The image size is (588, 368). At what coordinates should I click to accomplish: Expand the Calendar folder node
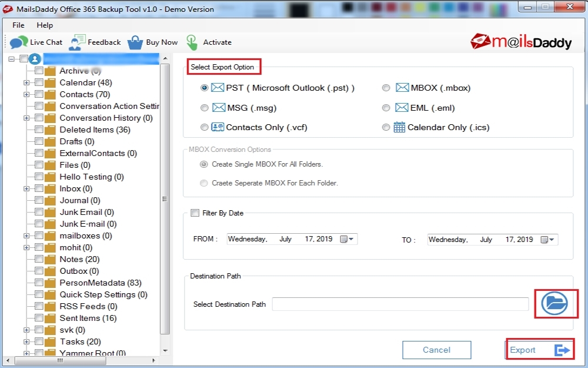(x=26, y=82)
